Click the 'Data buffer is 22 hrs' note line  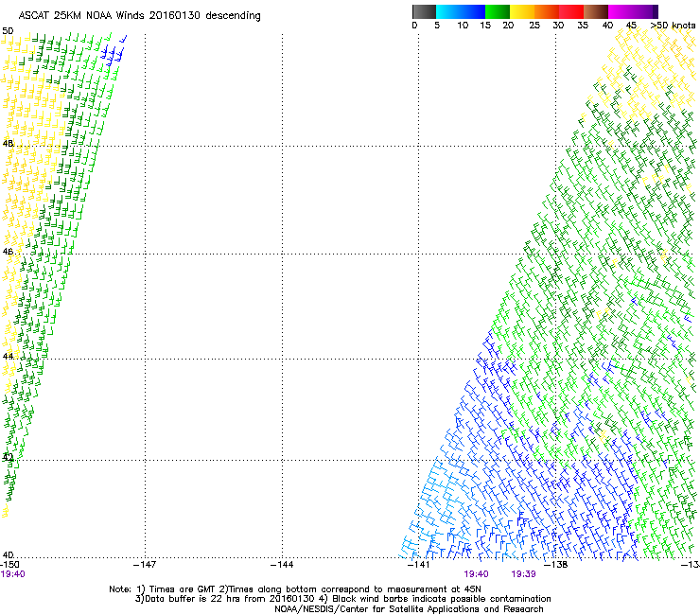(x=342, y=599)
